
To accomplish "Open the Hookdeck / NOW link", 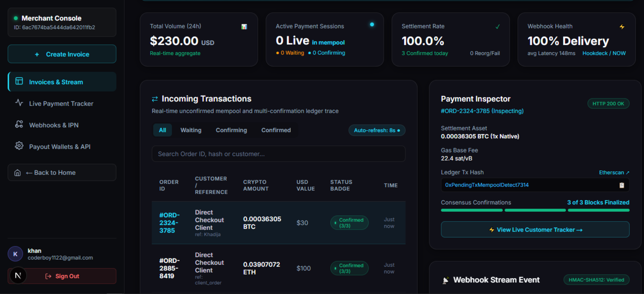I will [604, 53].
